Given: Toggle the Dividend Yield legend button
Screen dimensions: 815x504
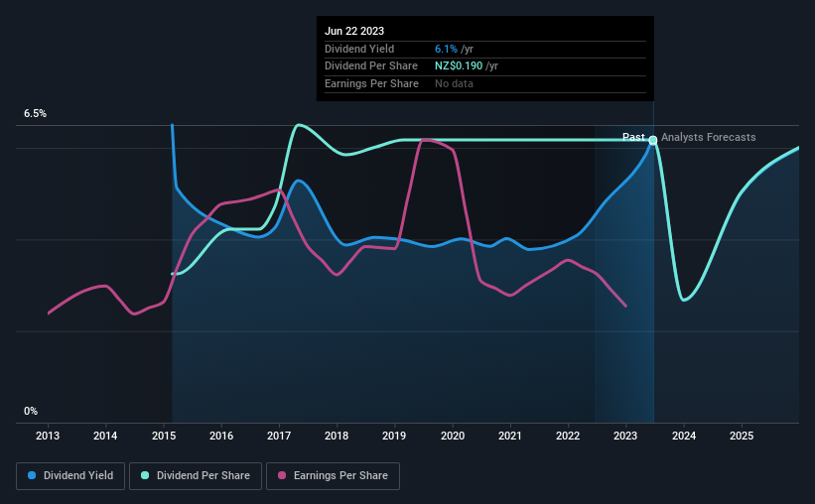Looking at the screenshot, I should pos(70,475).
